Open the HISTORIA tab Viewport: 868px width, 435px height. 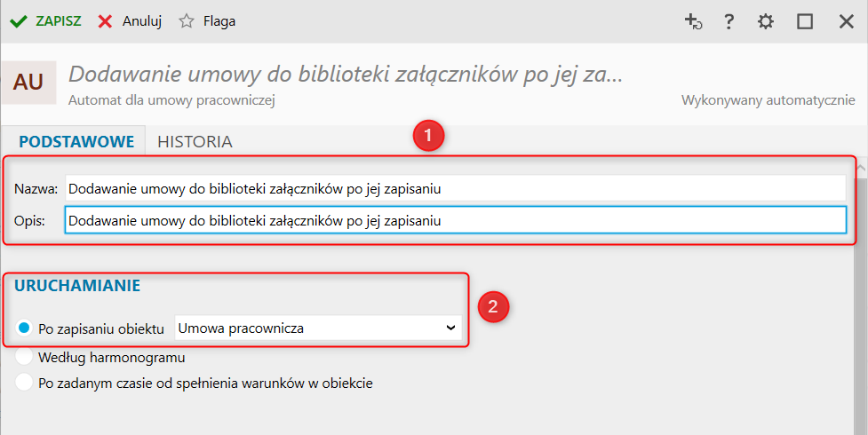[195, 141]
